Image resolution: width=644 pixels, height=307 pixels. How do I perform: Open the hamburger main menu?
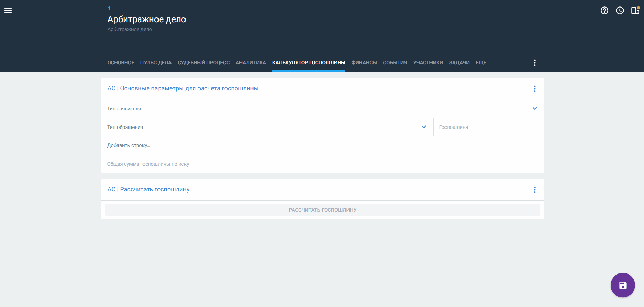(x=8, y=11)
